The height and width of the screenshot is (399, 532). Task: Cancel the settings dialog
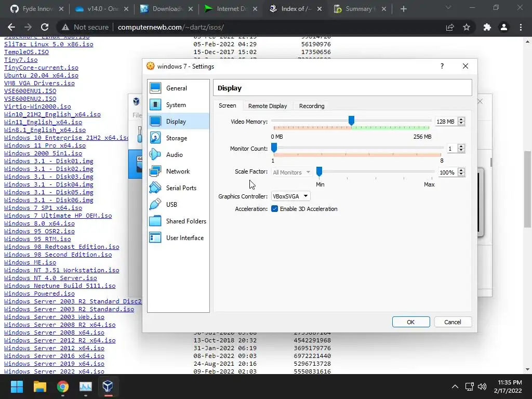[x=453, y=322]
